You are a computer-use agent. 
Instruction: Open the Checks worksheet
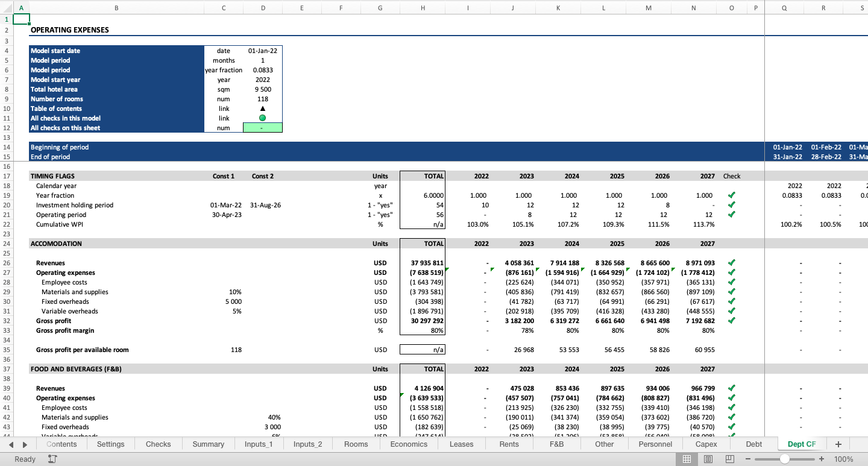tap(158, 444)
